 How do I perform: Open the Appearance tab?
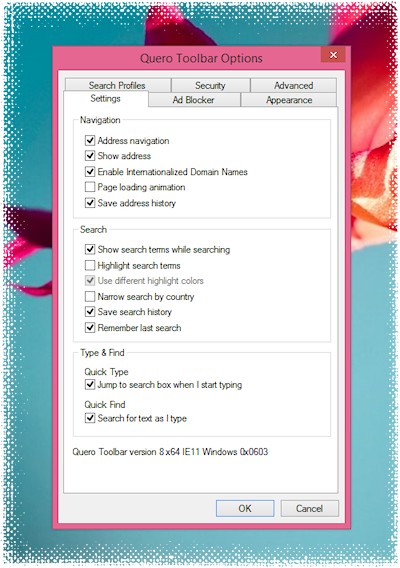coord(289,100)
